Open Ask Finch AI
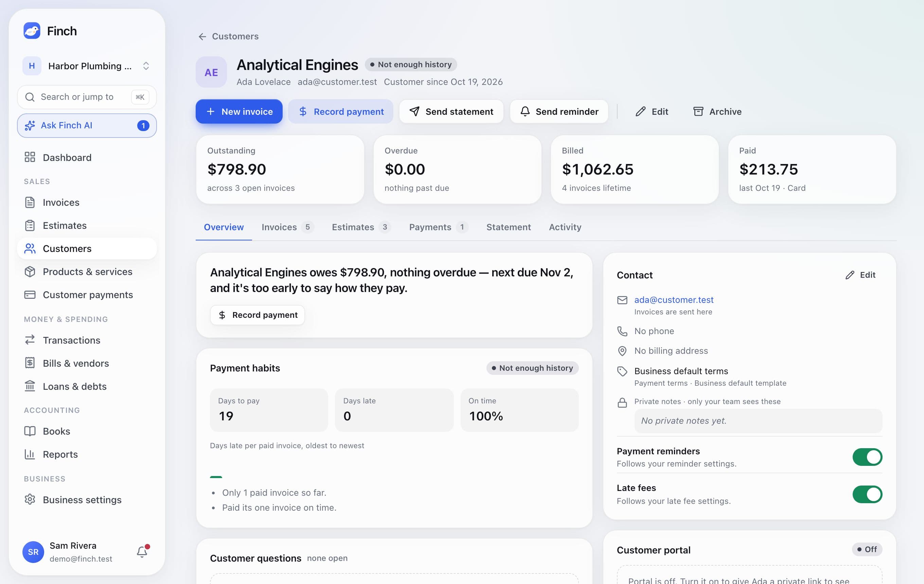The width and height of the screenshot is (924, 584). coord(87,125)
